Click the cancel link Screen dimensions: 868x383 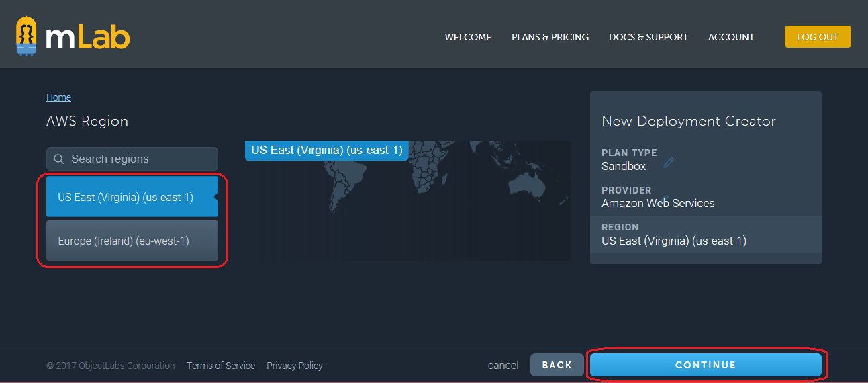click(x=503, y=366)
